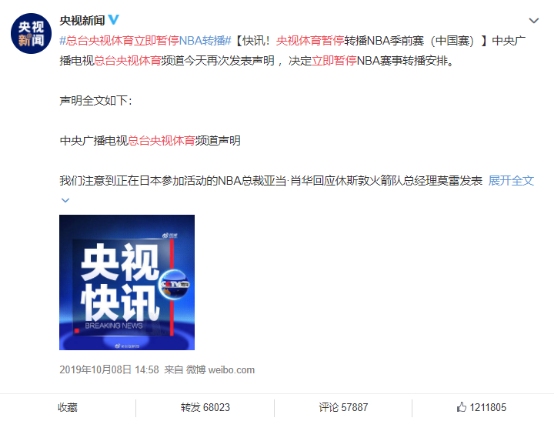Open hashtag #总台央视体育立即暂停NBA转播#
The image size is (554, 421).
coord(145,41)
